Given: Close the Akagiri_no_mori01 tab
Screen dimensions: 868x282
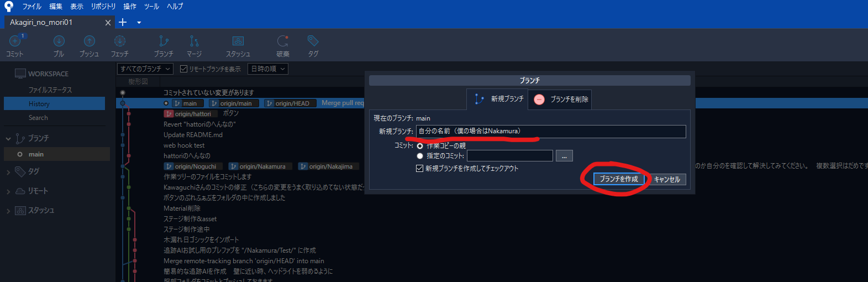Looking at the screenshot, I should tap(108, 23).
